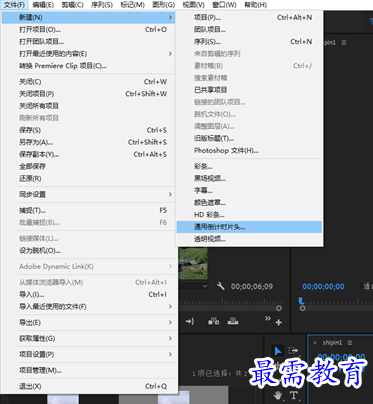Choose 关闭项目(P)

(x=88, y=94)
